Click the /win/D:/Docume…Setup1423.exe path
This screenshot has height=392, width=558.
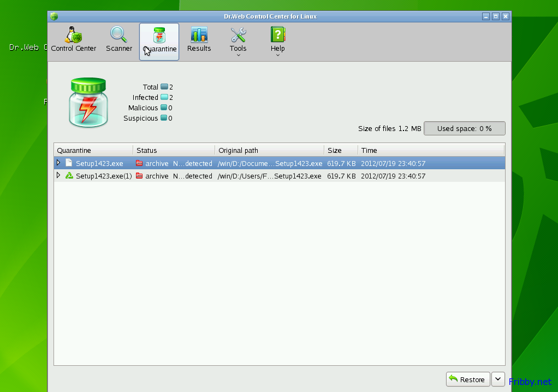pos(270,163)
